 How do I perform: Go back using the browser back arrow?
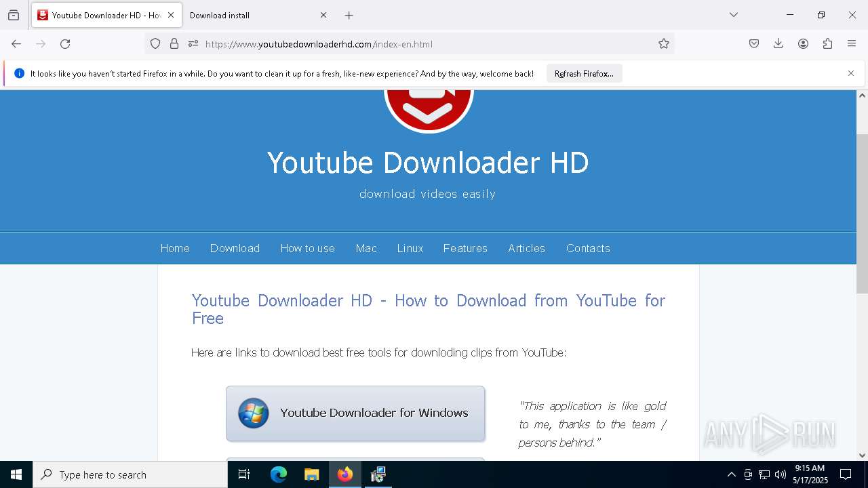(16, 44)
